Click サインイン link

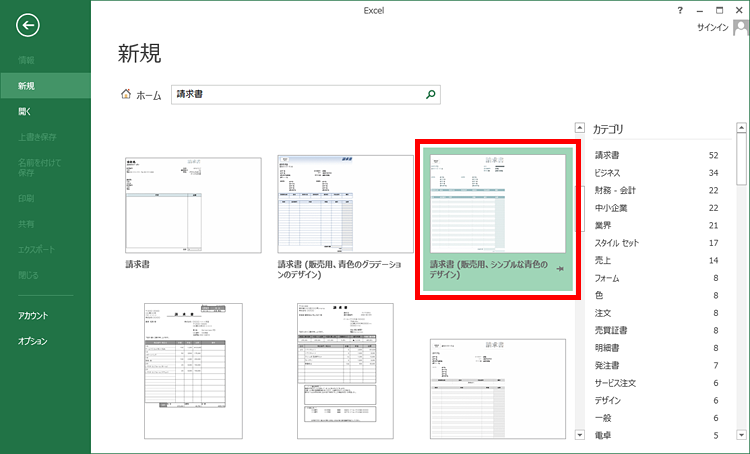tap(713, 28)
